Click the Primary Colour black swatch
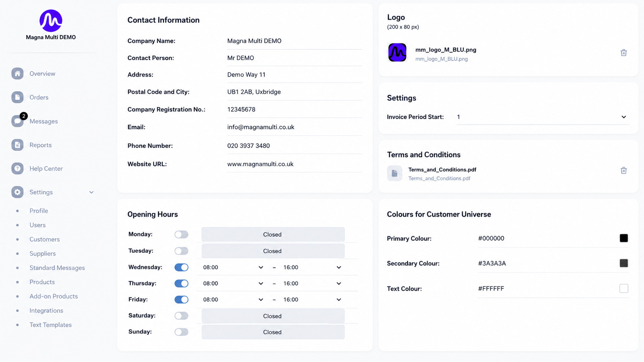Screen dimensions: 644x362 point(624,238)
